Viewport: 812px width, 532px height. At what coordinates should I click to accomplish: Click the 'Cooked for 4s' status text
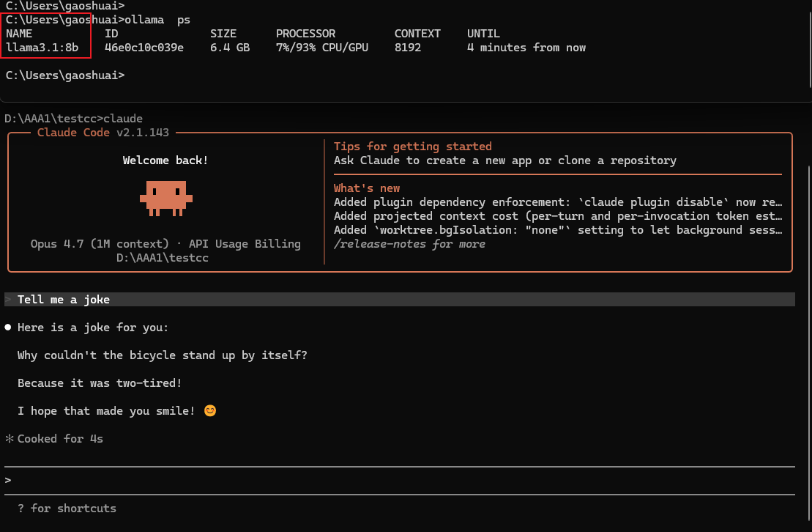(x=60, y=439)
